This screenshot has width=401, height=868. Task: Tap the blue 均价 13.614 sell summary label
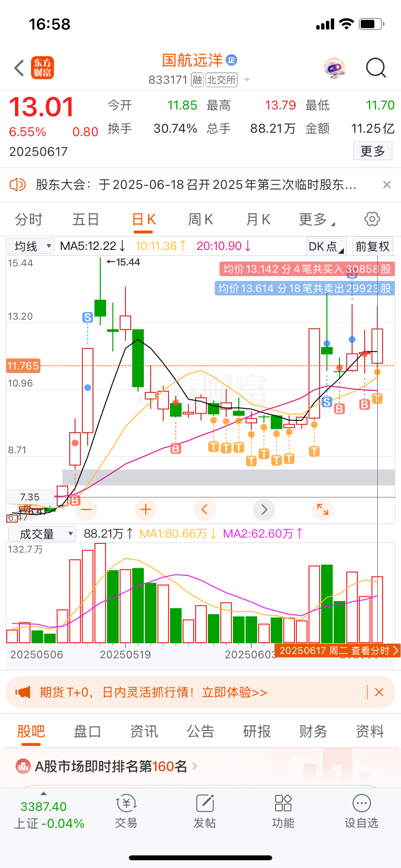pyautogui.click(x=304, y=288)
